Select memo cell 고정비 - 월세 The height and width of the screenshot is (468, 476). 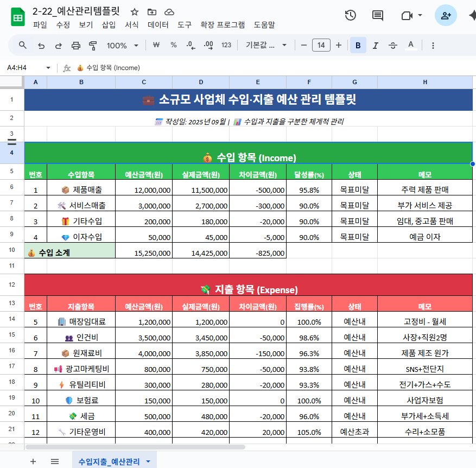coord(424,319)
